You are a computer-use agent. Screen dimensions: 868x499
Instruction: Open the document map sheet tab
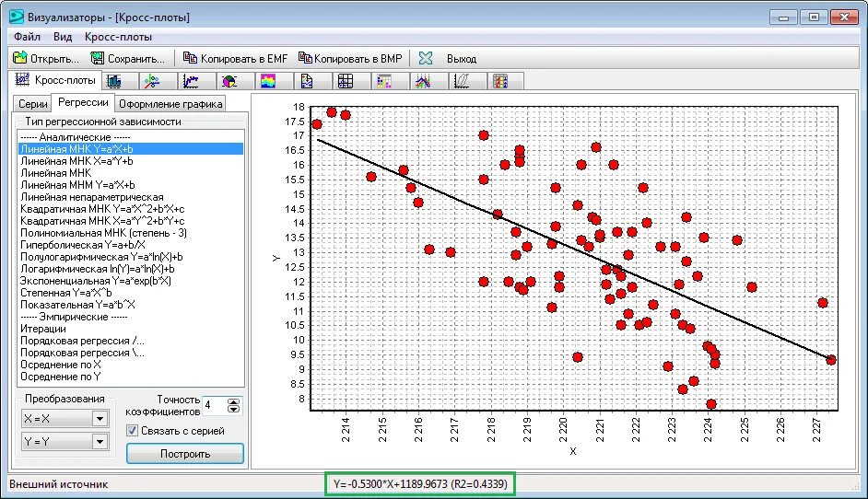click(307, 81)
